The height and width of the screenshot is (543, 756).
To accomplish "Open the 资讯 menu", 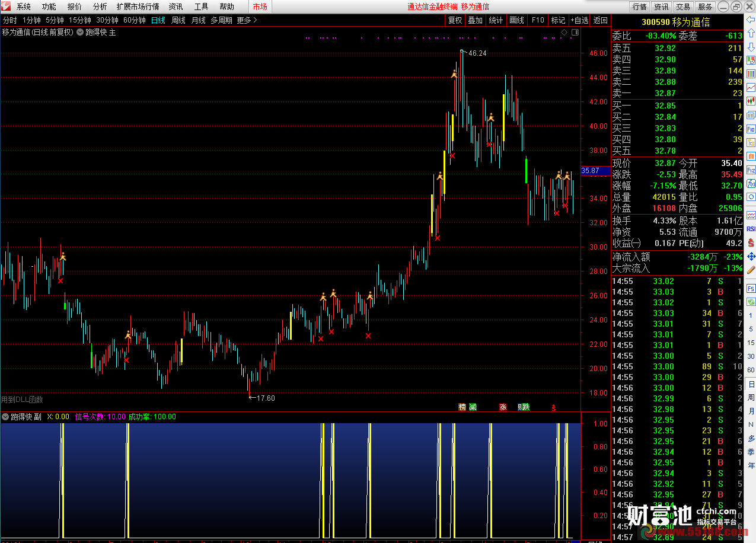I will point(176,7).
